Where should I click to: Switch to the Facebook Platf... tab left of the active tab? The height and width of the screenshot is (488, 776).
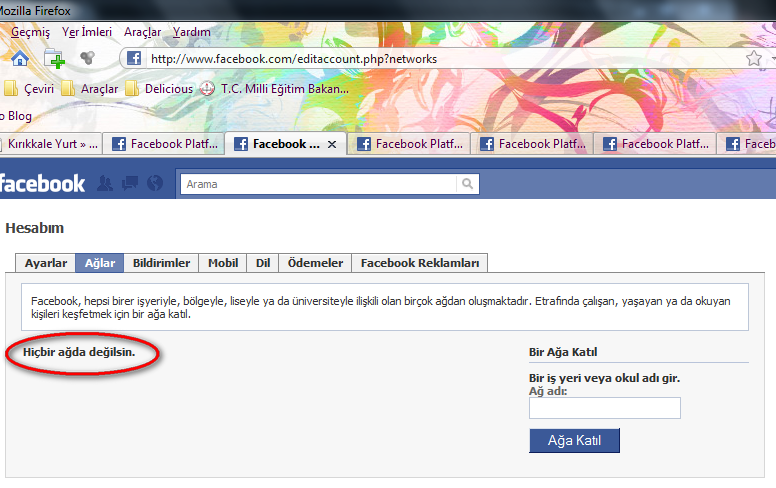[x=164, y=144]
